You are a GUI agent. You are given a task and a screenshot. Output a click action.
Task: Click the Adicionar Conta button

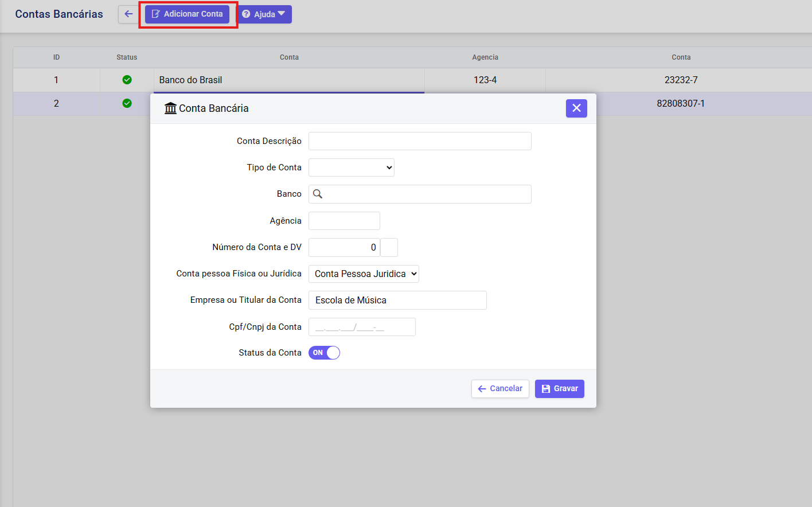[x=187, y=14]
